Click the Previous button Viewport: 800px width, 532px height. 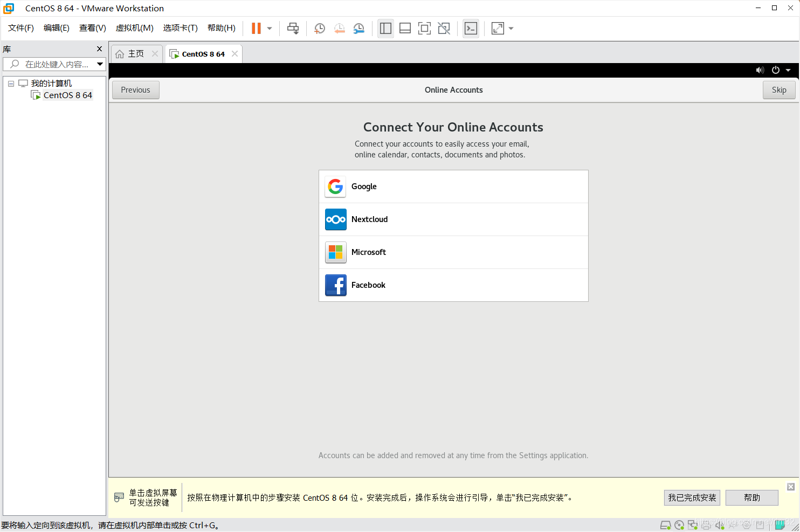(x=136, y=90)
